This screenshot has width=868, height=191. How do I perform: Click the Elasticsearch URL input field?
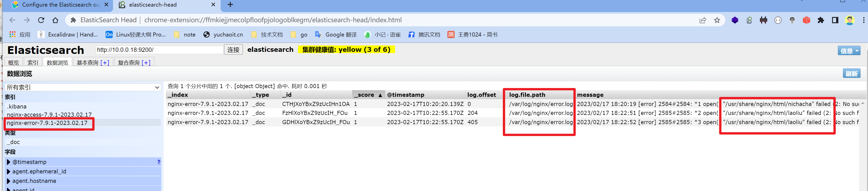tap(159, 50)
